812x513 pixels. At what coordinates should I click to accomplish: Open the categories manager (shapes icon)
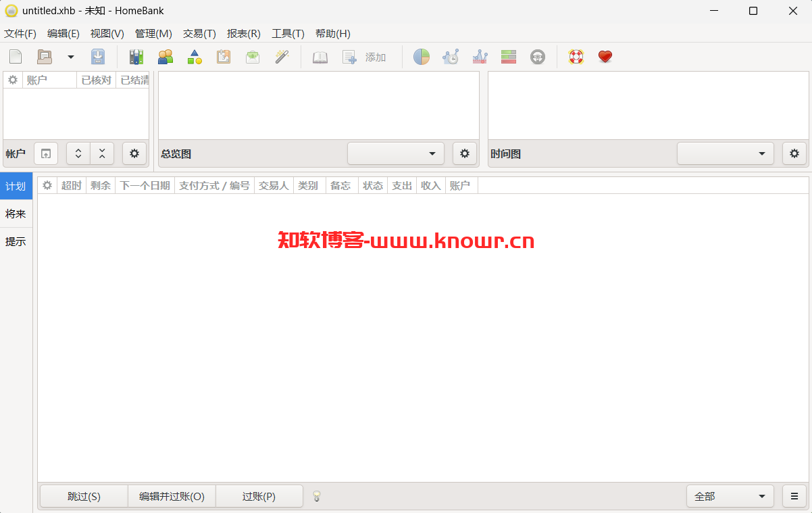[x=195, y=57]
